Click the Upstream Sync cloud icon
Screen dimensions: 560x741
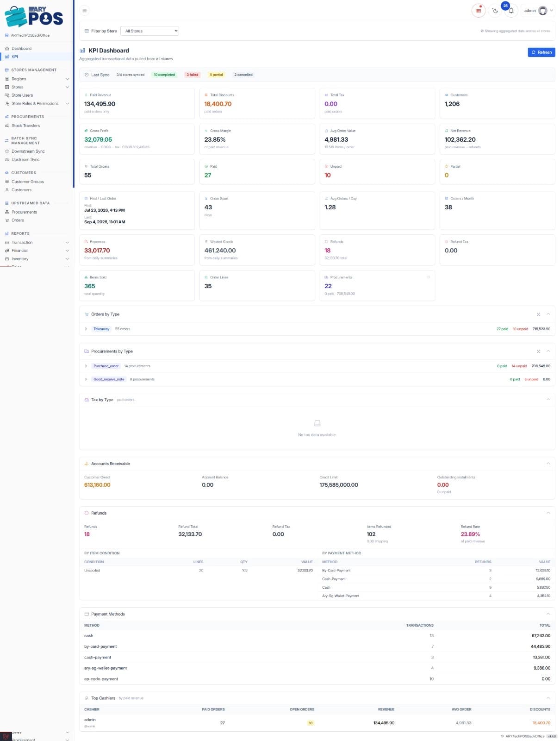click(7, 159)
